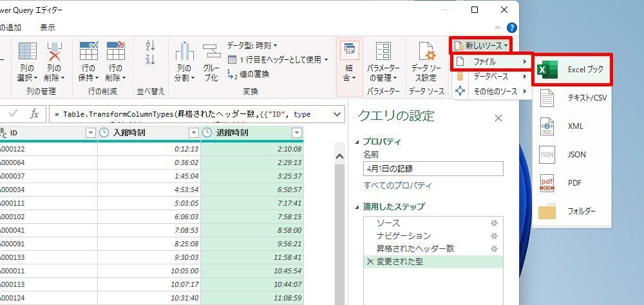Open the すべてのプロパティ link
Screen dimensions: 644x305
pos(397,185)
